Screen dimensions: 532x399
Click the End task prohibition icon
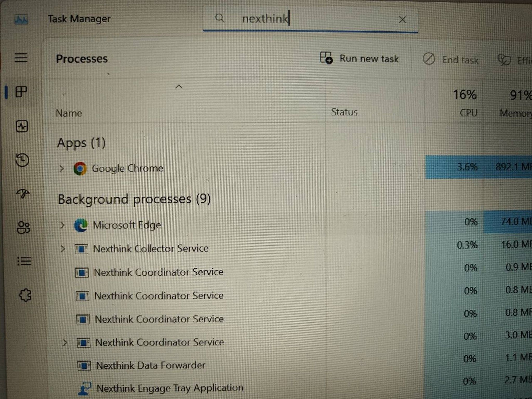429,59
